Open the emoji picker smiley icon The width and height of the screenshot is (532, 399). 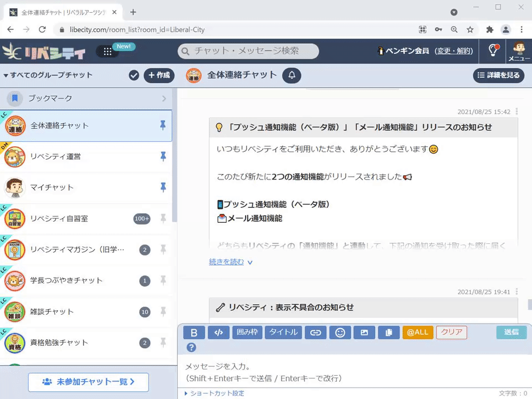pyautogui.click(x=340, y=332)
